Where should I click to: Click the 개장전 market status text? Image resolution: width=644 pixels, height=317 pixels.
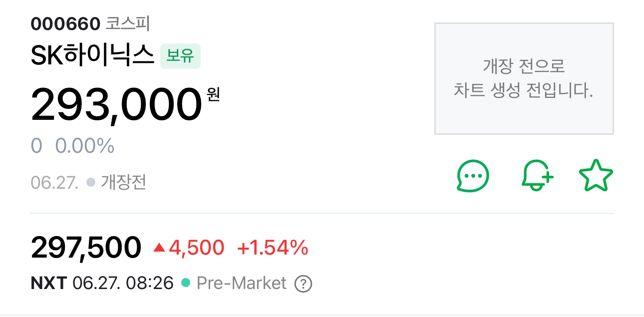pos(123,182)
